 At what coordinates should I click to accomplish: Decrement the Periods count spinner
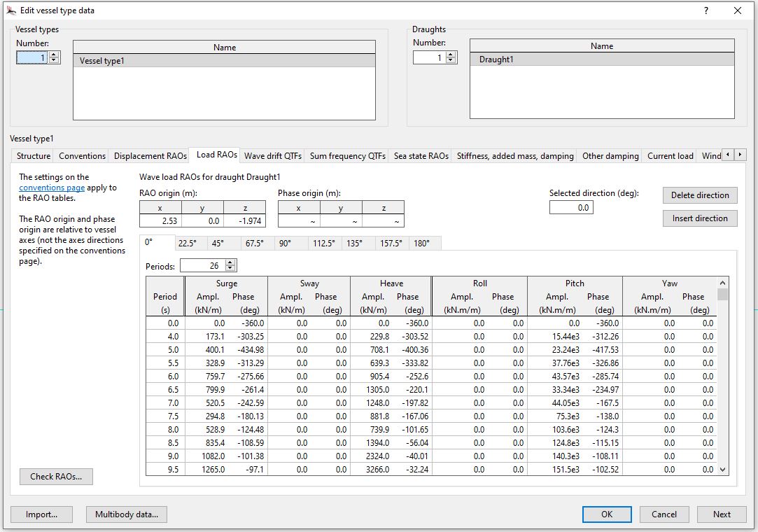pyautogui.click(x=230, y=268)
